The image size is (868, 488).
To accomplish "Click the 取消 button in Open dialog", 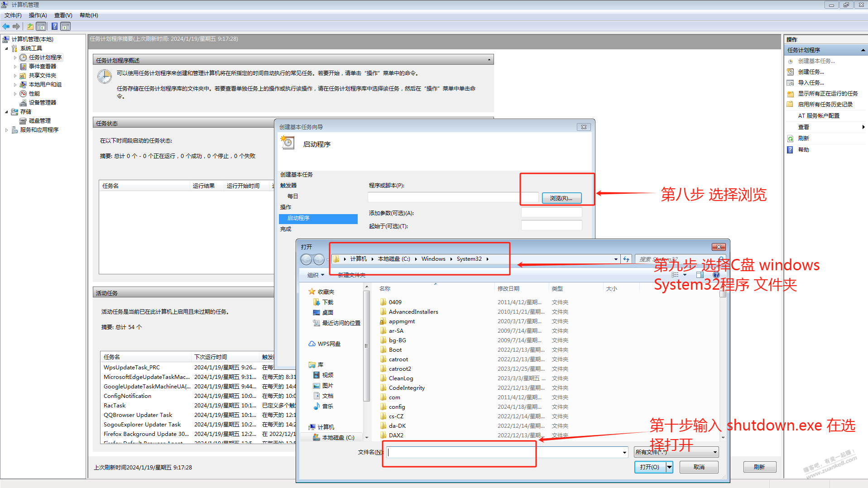I will 699,467.
